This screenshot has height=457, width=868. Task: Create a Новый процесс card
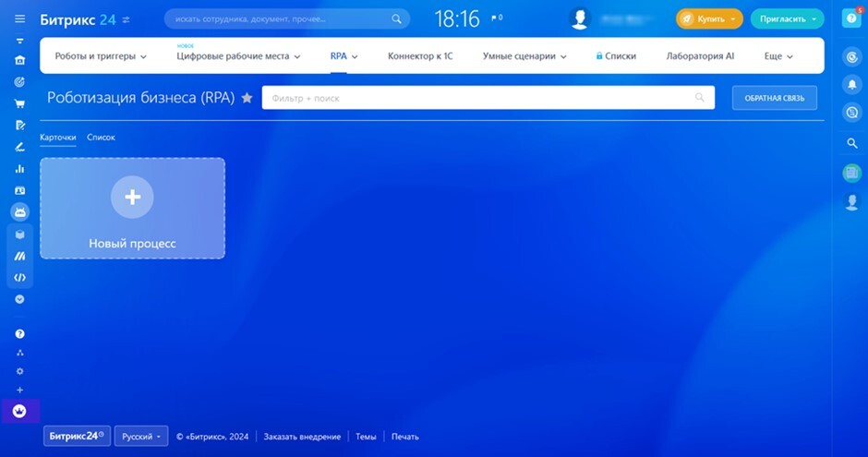pyautogui.click(x=132, y=208)
